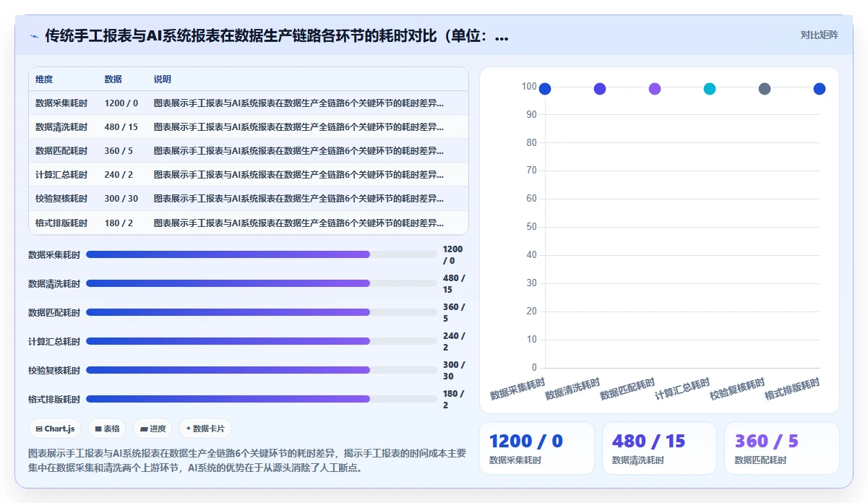Viewport: 868px width, 503px height.
Task: Click chart data point above 数据采集耗时
Action: coord(545,89)
